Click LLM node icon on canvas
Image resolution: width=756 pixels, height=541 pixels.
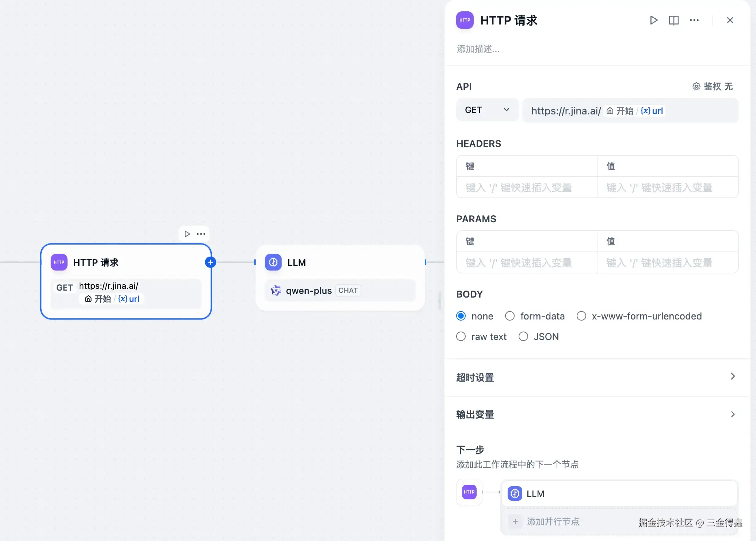coord(273,262)
